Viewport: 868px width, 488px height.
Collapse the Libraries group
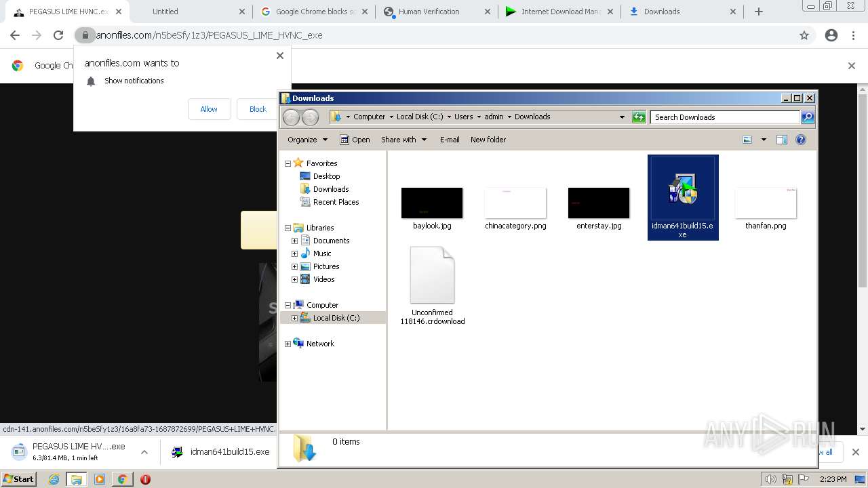click(288, 228)
